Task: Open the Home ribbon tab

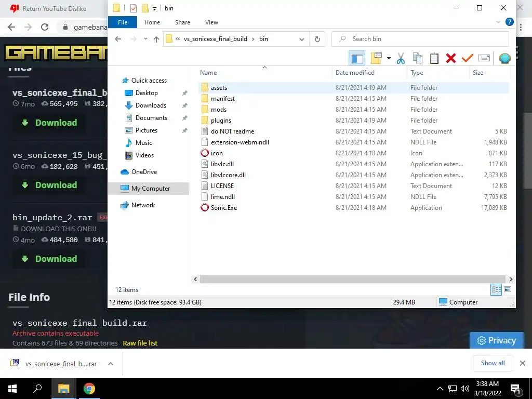Action: pyautogui.click(x=152, y=22)
